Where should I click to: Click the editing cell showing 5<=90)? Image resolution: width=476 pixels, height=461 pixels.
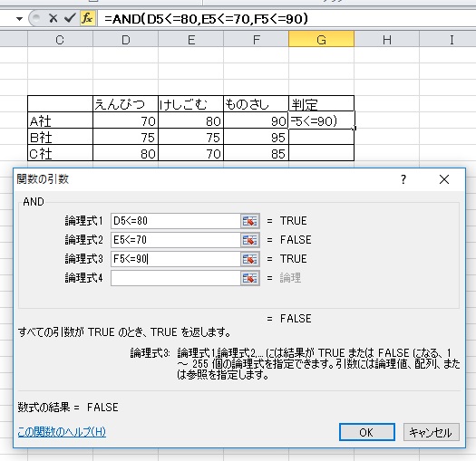[x=321, y=120]
